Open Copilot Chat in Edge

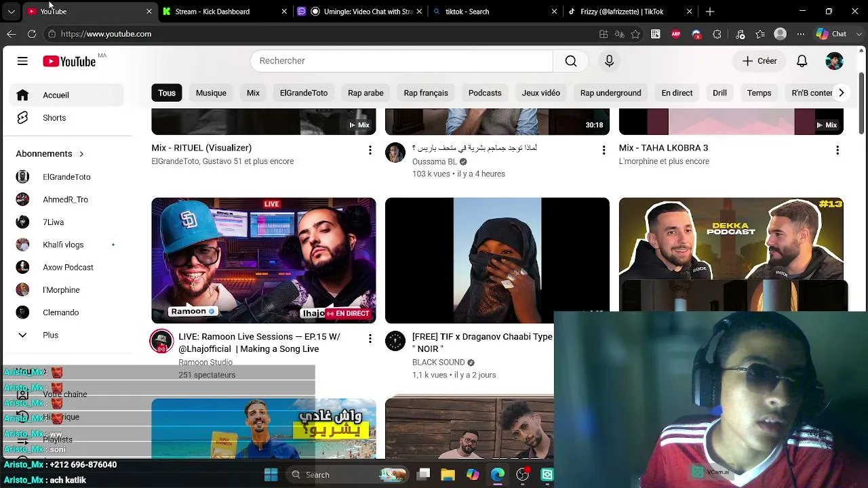(x=831, y=34)
